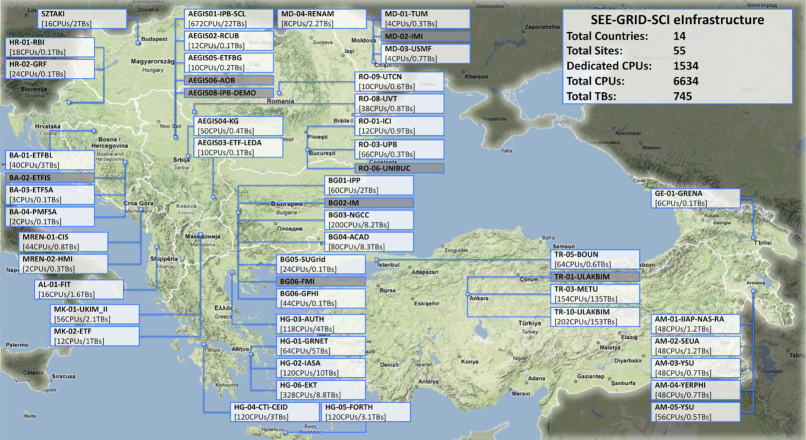The image size is (806, 440).
Task: Select the BG04-ACAD site box
Action: click(x=369, y=242)
